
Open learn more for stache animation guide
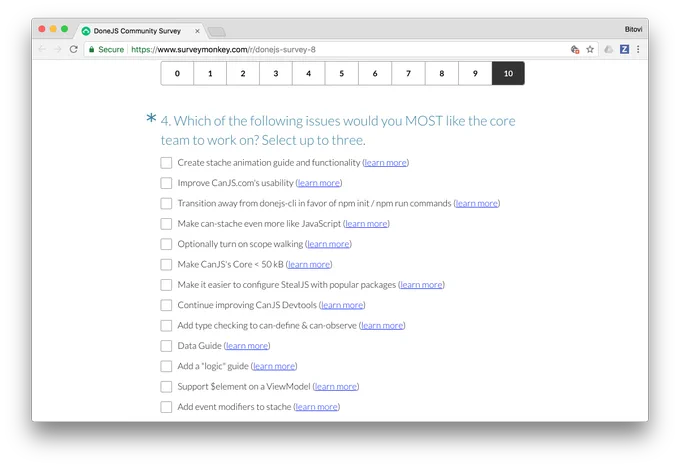pyautogui.click(x=386, y=163)
